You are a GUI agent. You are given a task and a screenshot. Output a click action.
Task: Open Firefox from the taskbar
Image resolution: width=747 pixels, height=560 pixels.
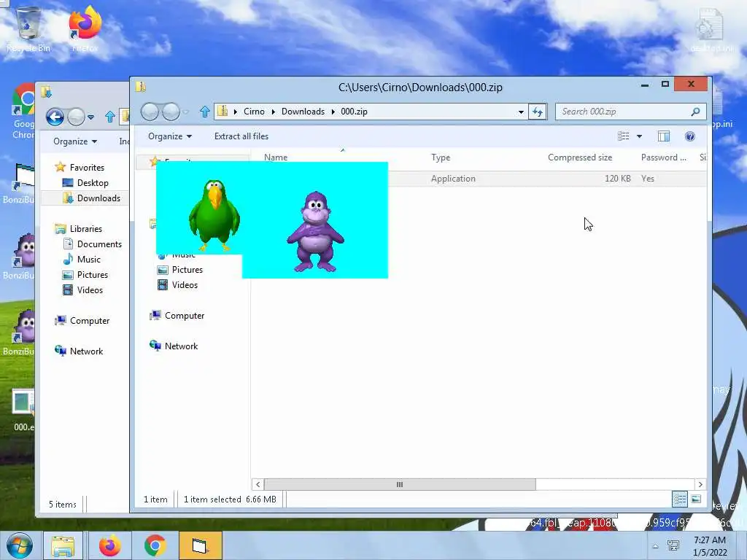tap(109, 545)
